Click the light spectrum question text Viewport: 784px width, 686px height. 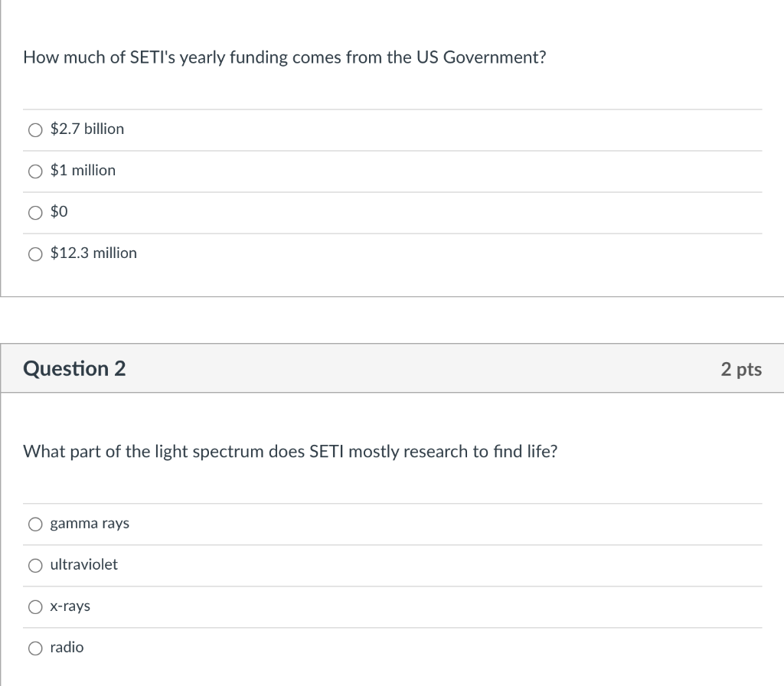[x=291, y=452]
